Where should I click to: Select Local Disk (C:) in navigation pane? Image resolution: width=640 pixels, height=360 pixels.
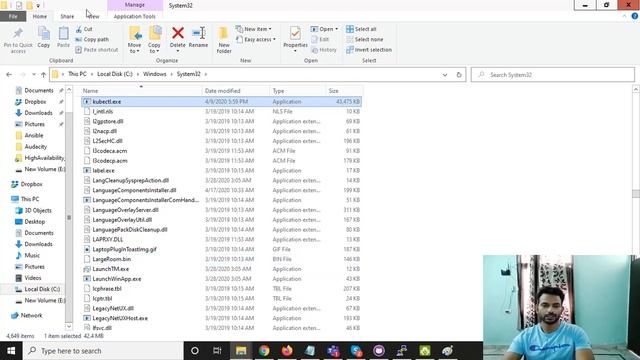click(42, 289)
